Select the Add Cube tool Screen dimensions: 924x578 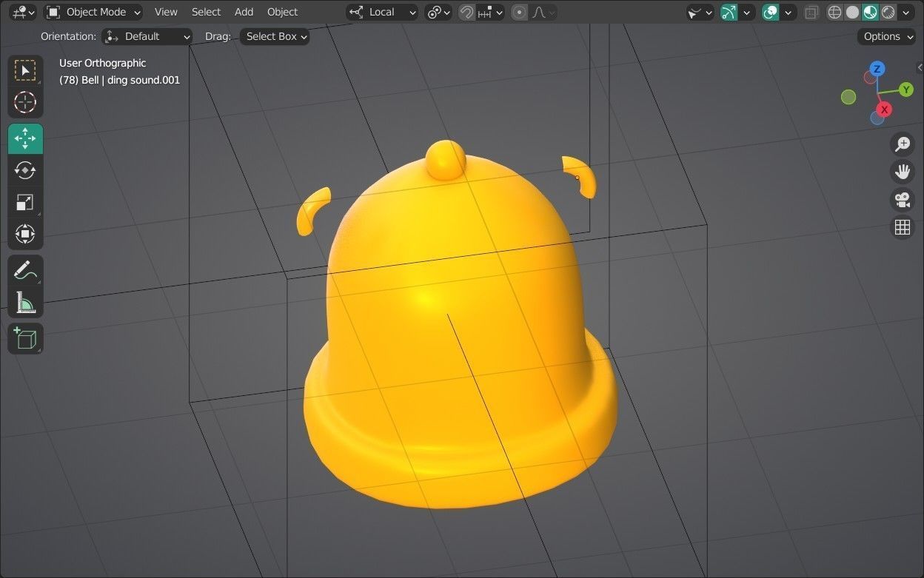point(25,338)
